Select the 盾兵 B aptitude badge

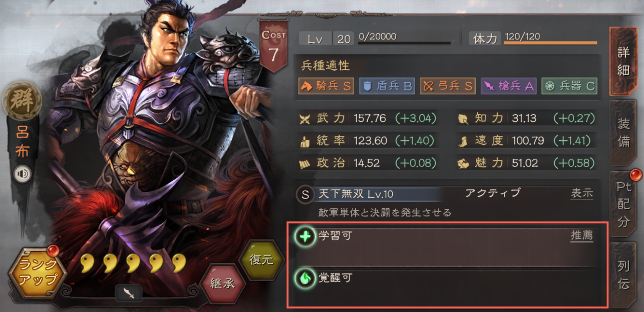[x=387, y=86]
